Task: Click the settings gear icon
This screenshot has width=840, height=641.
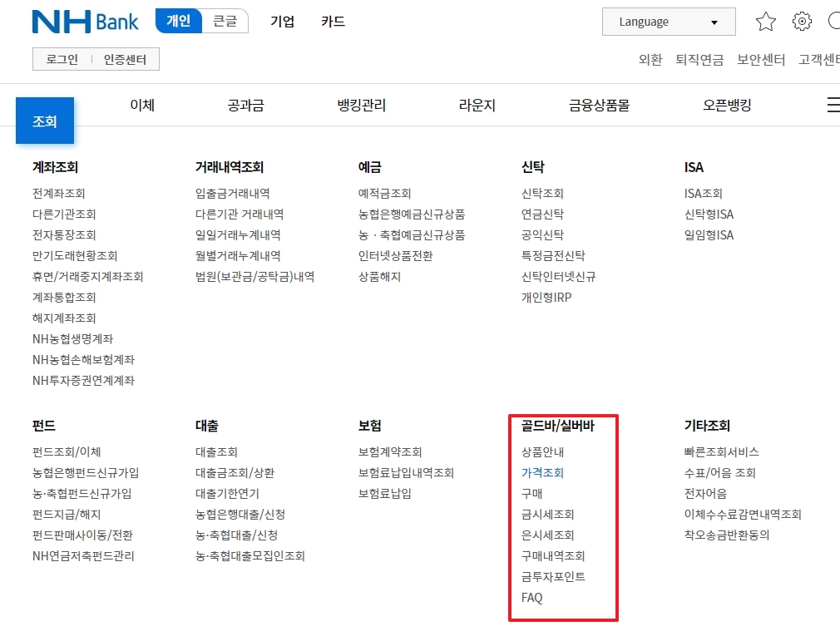Action: pyautogui.click(x=801, y=22)
